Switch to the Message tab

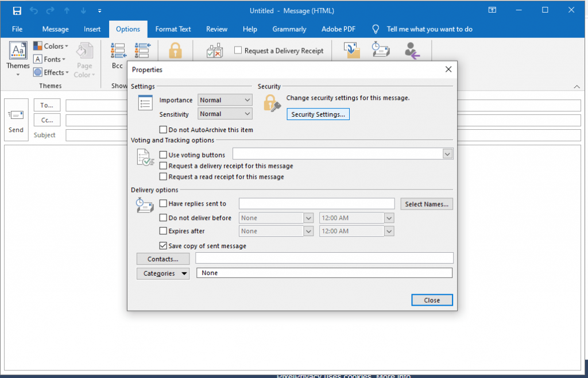pyautogui.click(x=56, y=29)
